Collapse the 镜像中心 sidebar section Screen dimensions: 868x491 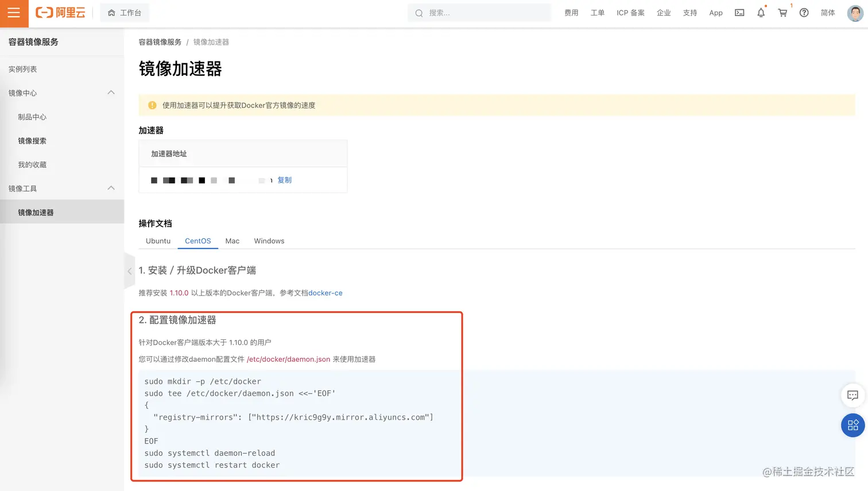click(110, 92)
